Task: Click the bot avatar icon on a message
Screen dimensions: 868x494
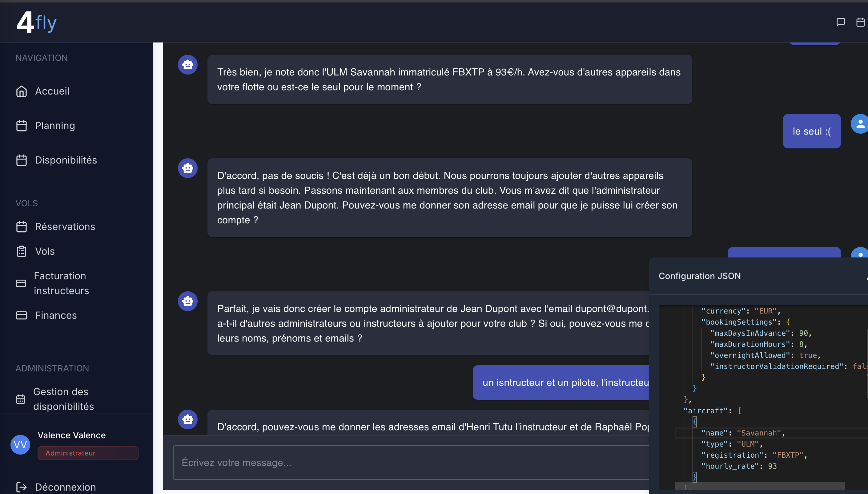Action: pos(187,64)
